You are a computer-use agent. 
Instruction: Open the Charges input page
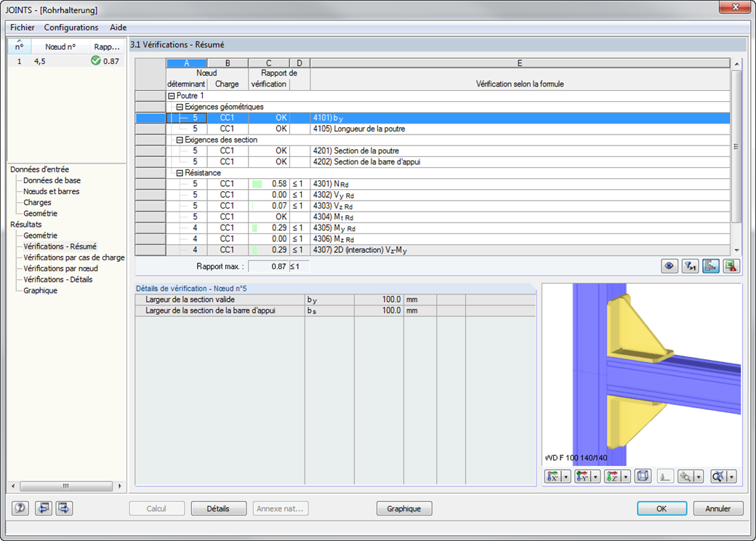click(37, 203)
